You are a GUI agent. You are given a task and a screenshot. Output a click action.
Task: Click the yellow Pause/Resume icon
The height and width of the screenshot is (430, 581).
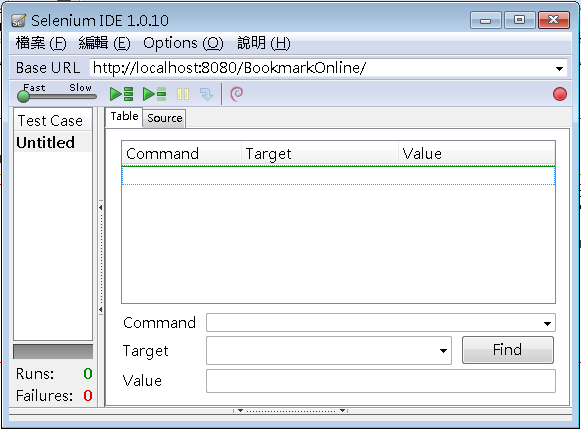(183, 94)
